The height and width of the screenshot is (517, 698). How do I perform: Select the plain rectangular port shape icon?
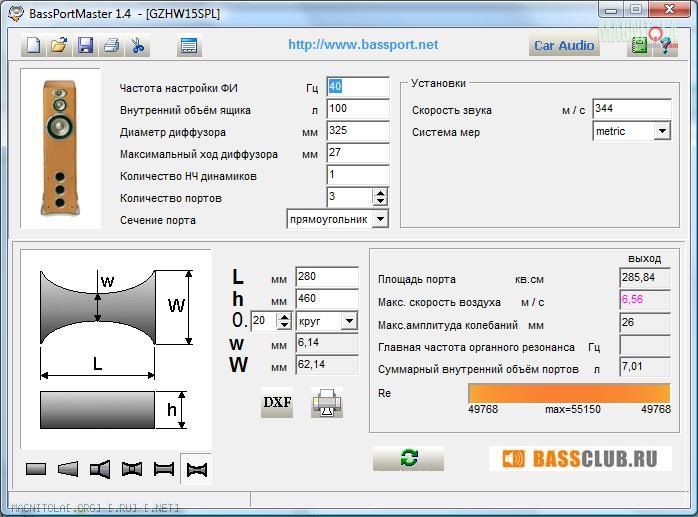(36, 469)
